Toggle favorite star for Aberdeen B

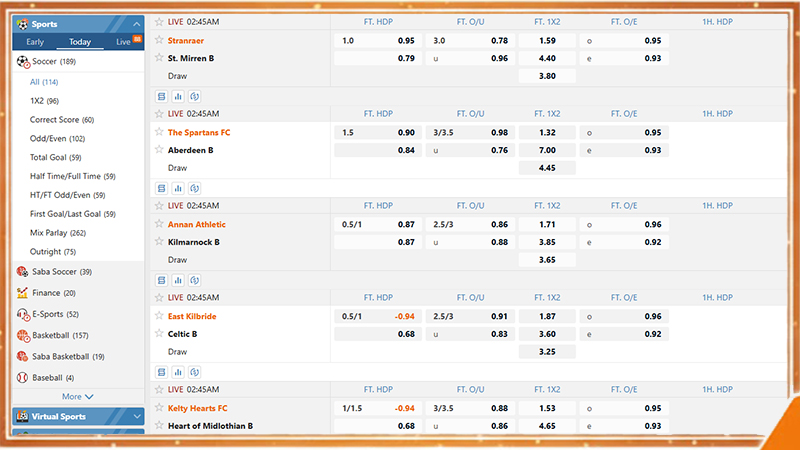click(x=159, y=150)
